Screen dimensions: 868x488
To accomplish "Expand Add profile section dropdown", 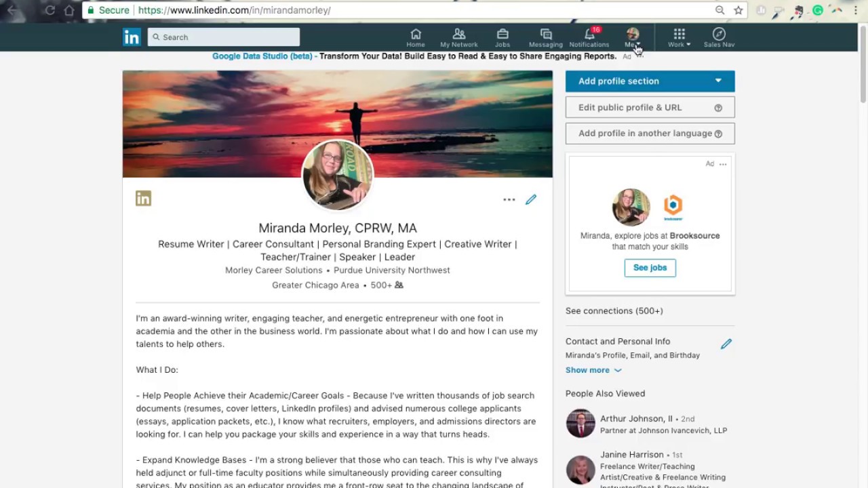I will (x=650, y=81).
